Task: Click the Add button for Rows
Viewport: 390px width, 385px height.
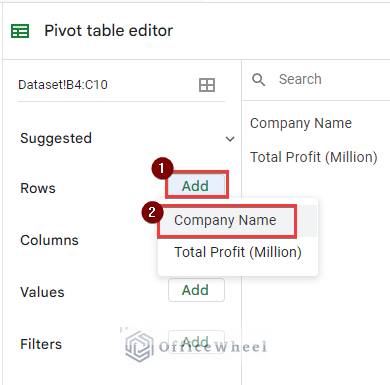Action: click(x=196, y=186)
